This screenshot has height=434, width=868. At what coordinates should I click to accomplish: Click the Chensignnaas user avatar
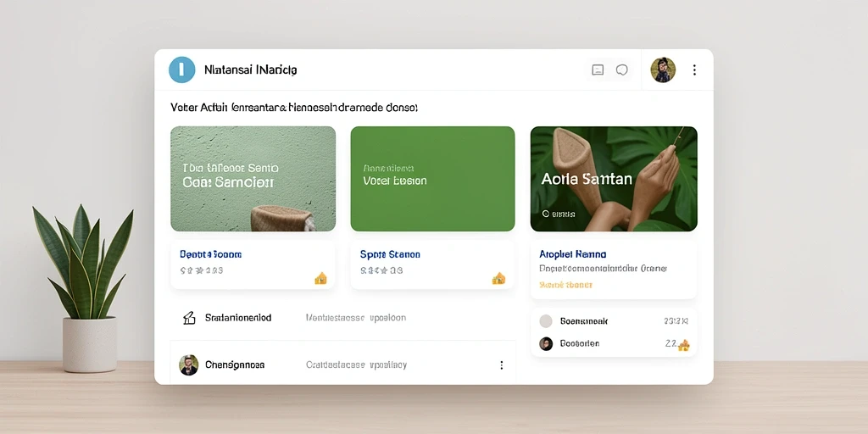click(x=189, y=364)
